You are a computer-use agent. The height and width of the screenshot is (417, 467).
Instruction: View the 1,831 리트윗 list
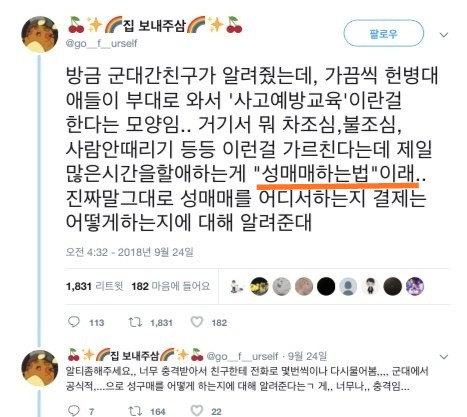tap(95, 286)
